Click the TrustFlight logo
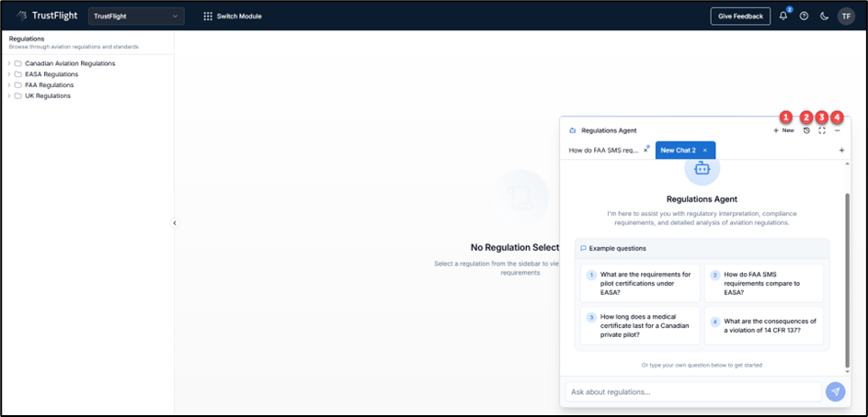The width and height of the screenshot is (868, 417). 47,16
